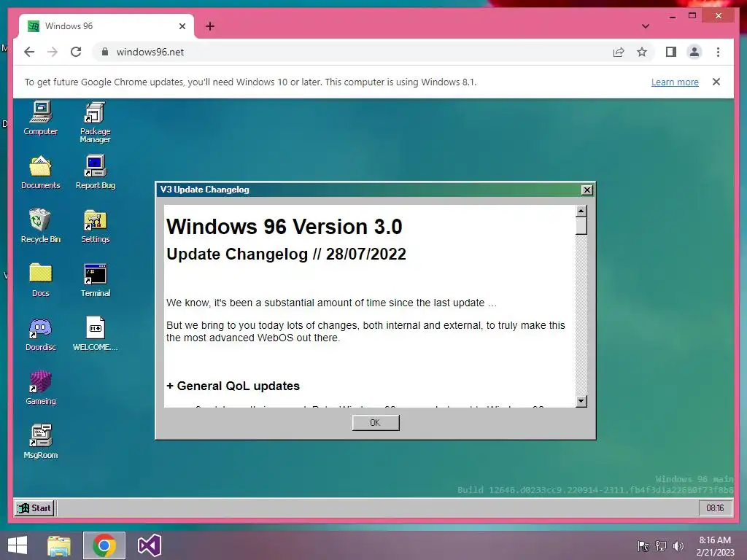Open File Explorer from the taskbar
Screen dimensions: 747x560
(59, 545)
